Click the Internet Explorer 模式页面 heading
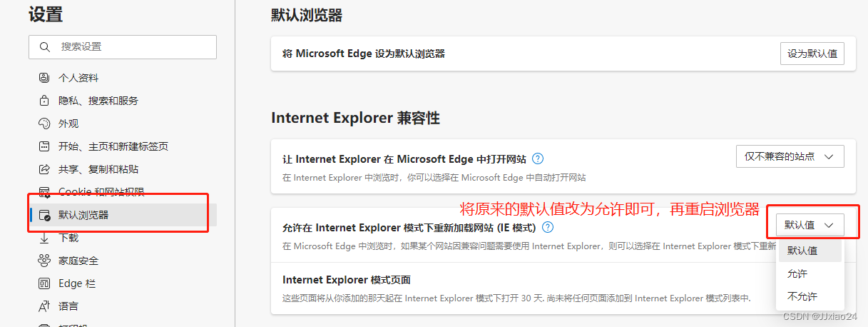 pos(347,279)
